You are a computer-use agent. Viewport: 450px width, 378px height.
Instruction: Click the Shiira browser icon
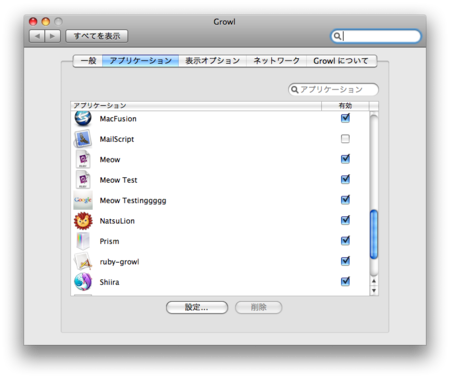[83, 282]
